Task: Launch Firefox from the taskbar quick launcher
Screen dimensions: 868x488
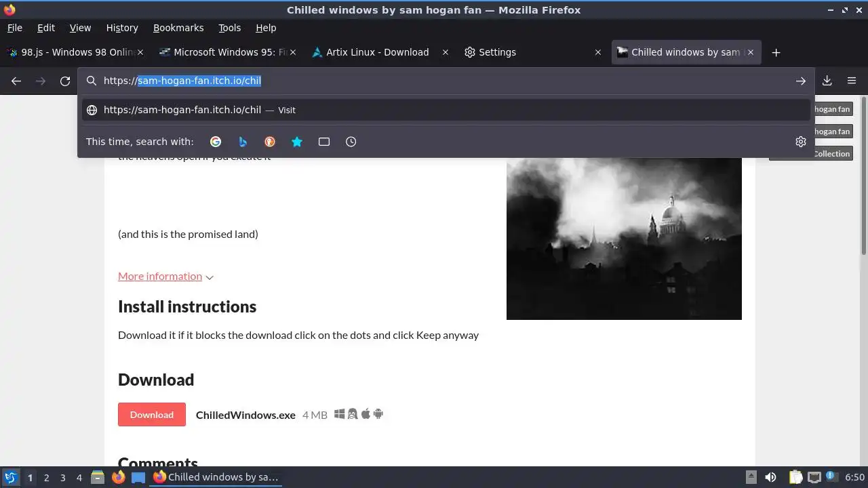Action: [x=118, y=477]
